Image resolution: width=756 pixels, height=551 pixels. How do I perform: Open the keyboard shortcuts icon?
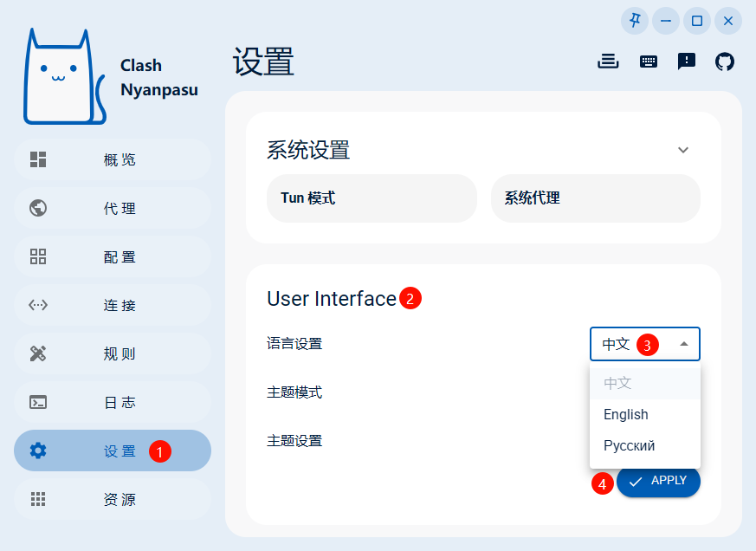point(648,62)
